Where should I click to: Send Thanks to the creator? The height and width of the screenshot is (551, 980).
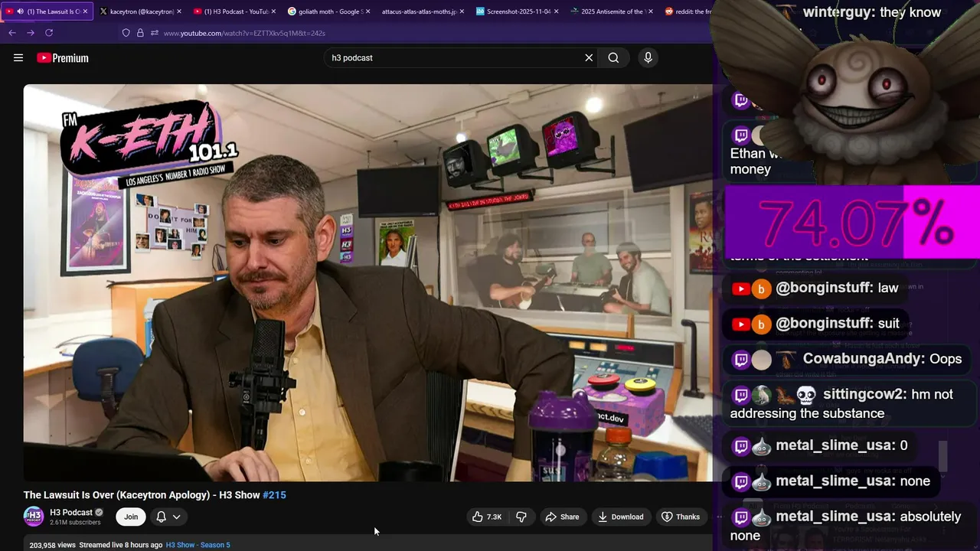(681, 517)
